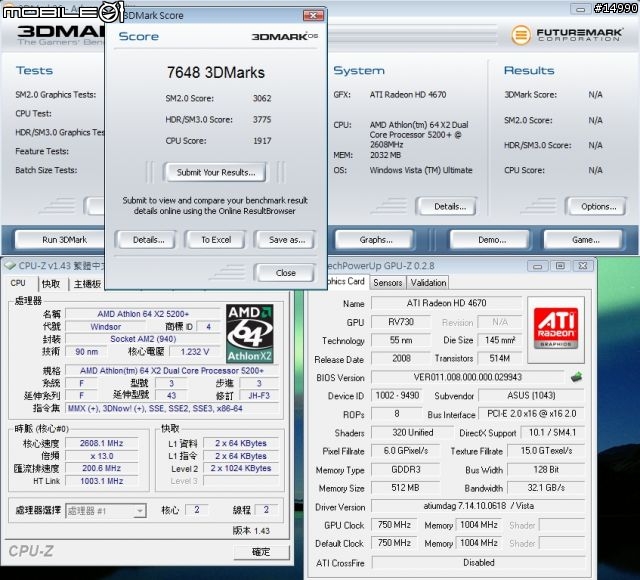This screenshot has width=640, height=580.
Task: Click HDR/SM3.0 Score value 3775
Action: [262, 120]
